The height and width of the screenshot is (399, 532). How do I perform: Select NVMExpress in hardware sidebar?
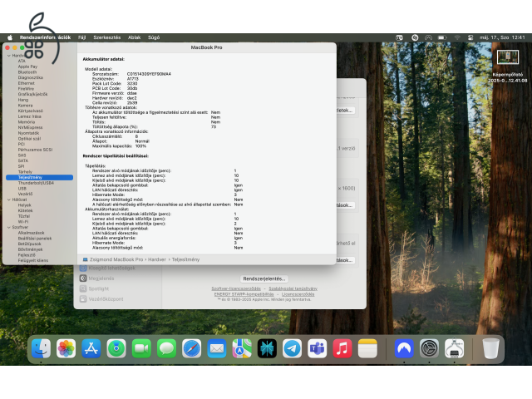[x=30, y=127]
